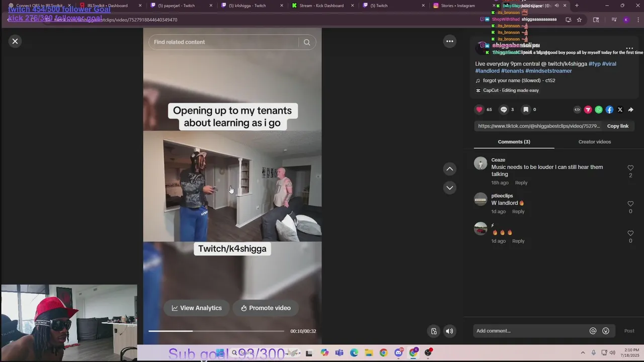Open Microsoft Teams from taskbar
The width and height of the screenshot is (644, 362).
(339, 353)
